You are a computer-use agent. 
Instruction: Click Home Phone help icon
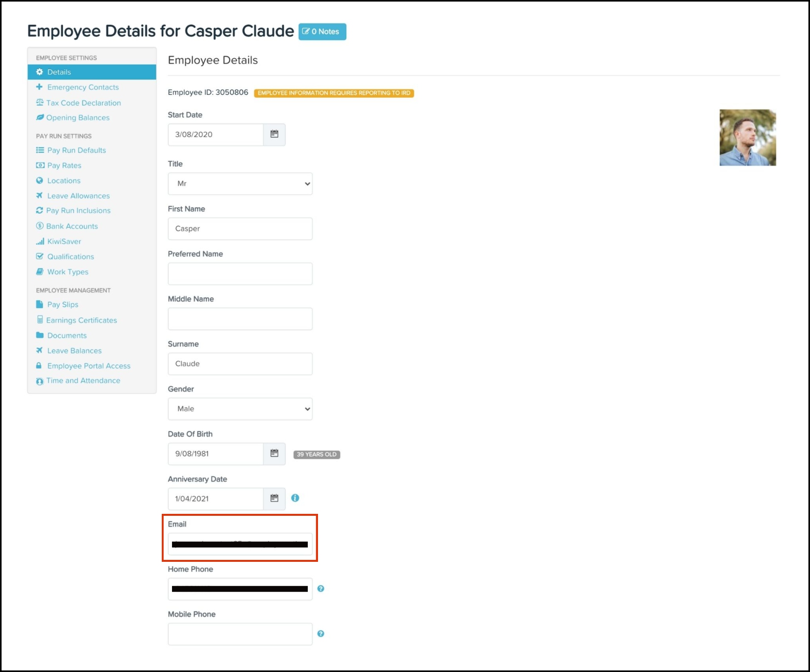[320, 589]
